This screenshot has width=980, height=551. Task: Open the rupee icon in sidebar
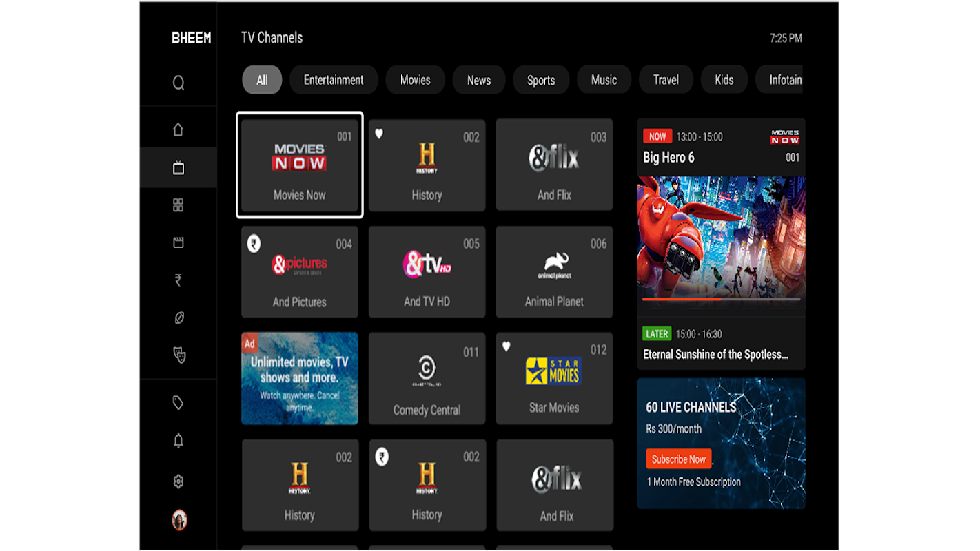coord(178,280)
